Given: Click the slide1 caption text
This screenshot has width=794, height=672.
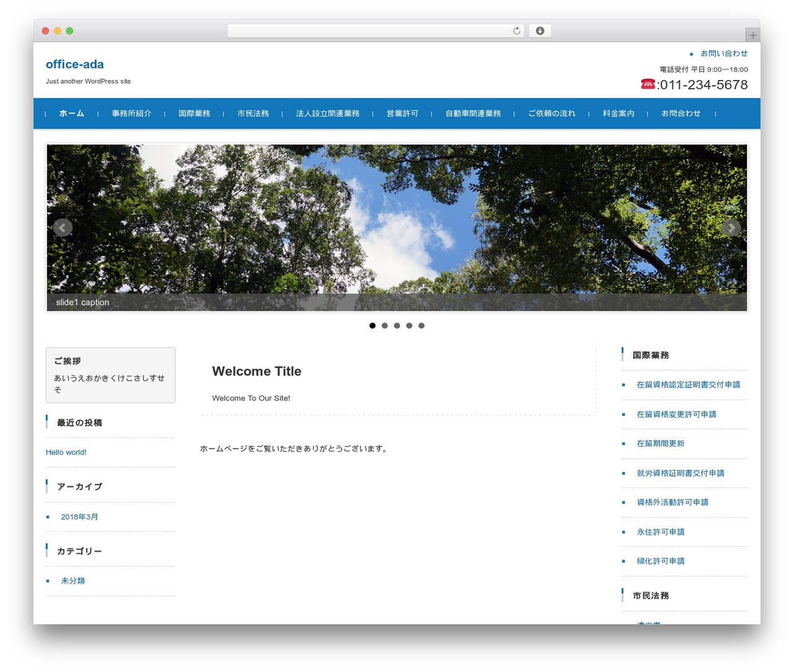Looking at the screenshot, I should point(83,303).
